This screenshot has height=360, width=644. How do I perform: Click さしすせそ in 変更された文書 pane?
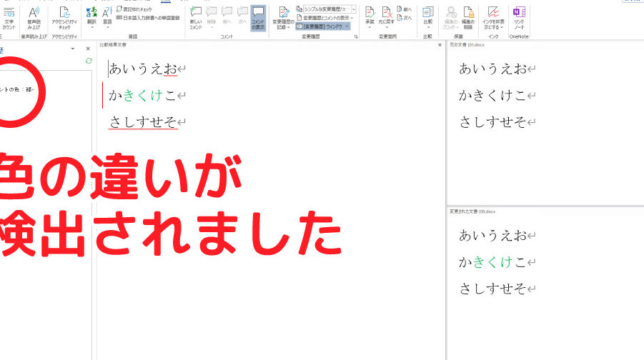coord(493,289)
